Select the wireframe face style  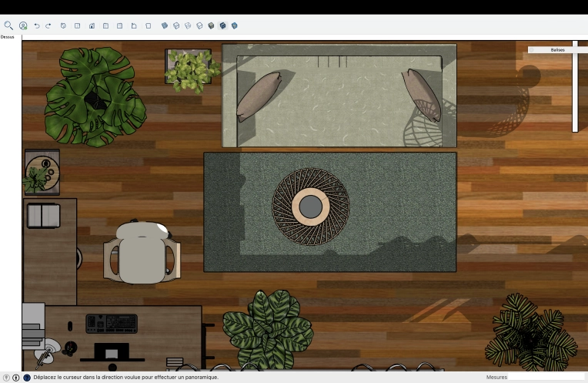pyautogui.click(x=188, y=25)
